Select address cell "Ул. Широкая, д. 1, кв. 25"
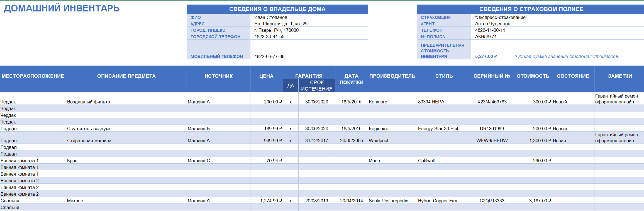644x211 pixels. (309, 24)
